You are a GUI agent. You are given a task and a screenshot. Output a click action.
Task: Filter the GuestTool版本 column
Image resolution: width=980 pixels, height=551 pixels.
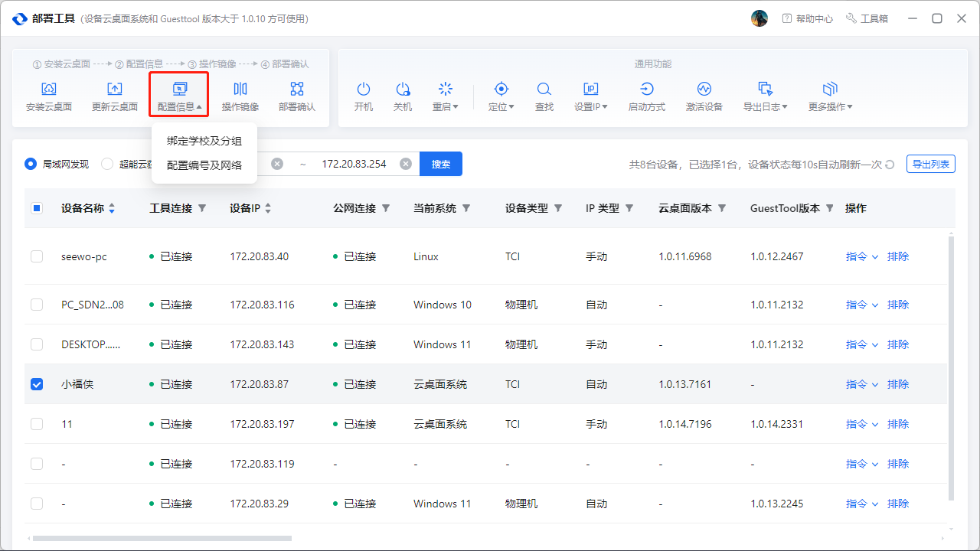coord(830,208)
